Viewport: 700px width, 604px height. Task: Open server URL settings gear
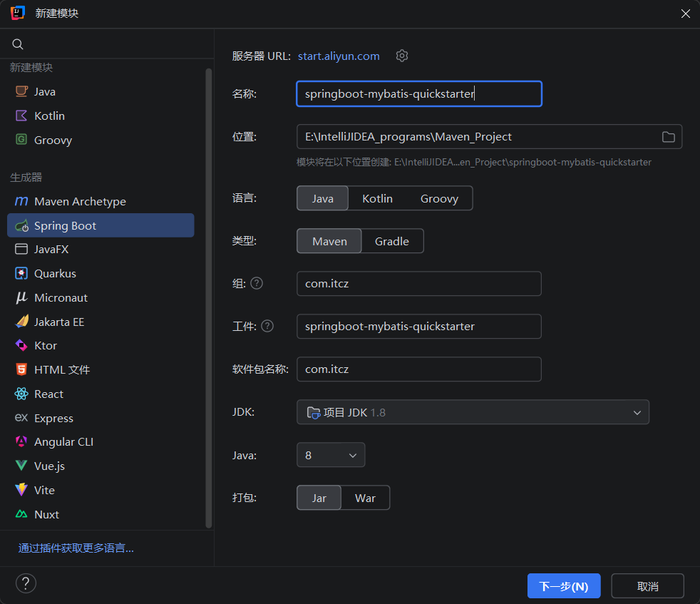pos(402,56)
